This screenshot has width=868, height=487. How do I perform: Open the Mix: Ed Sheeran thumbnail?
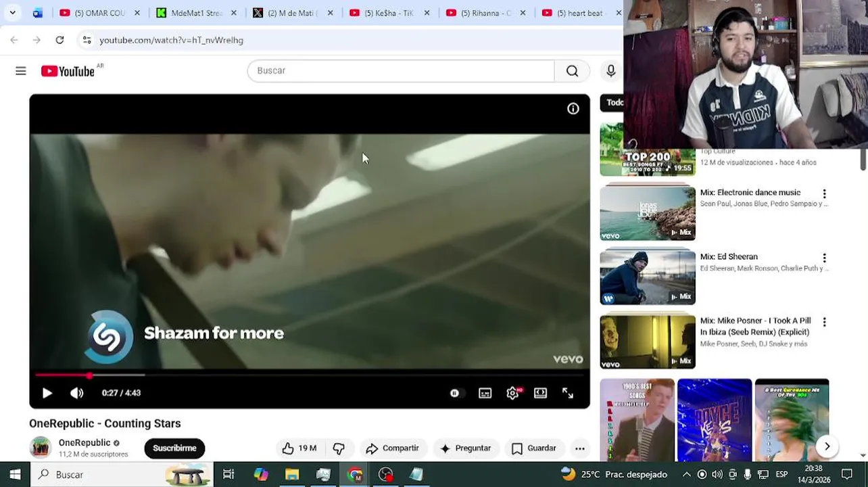648,277
